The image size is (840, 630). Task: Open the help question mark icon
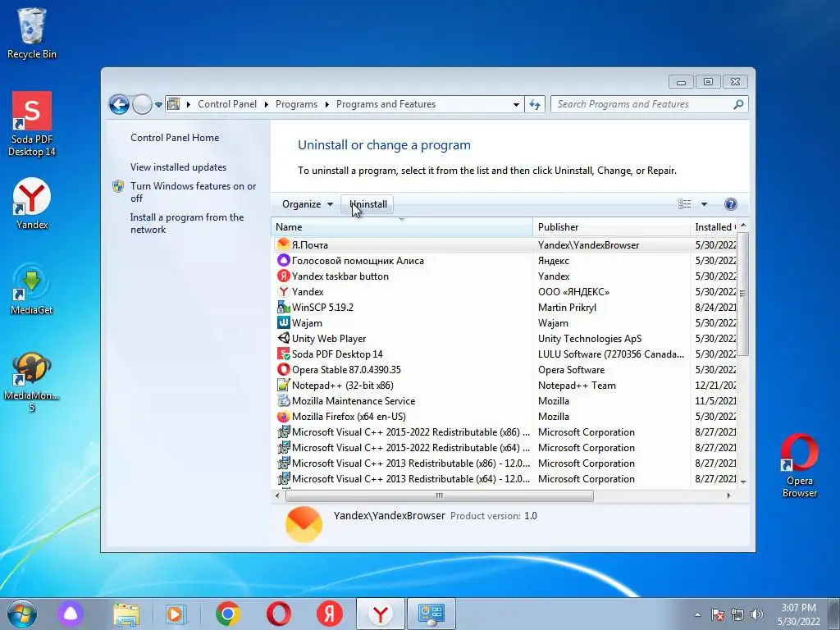pyautogui.click(x=730, y=204)
